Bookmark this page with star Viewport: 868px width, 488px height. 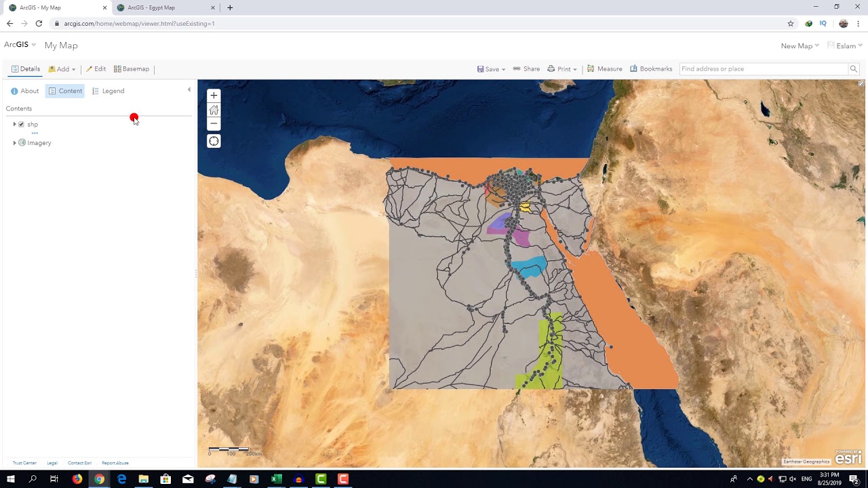pos(791,23)
